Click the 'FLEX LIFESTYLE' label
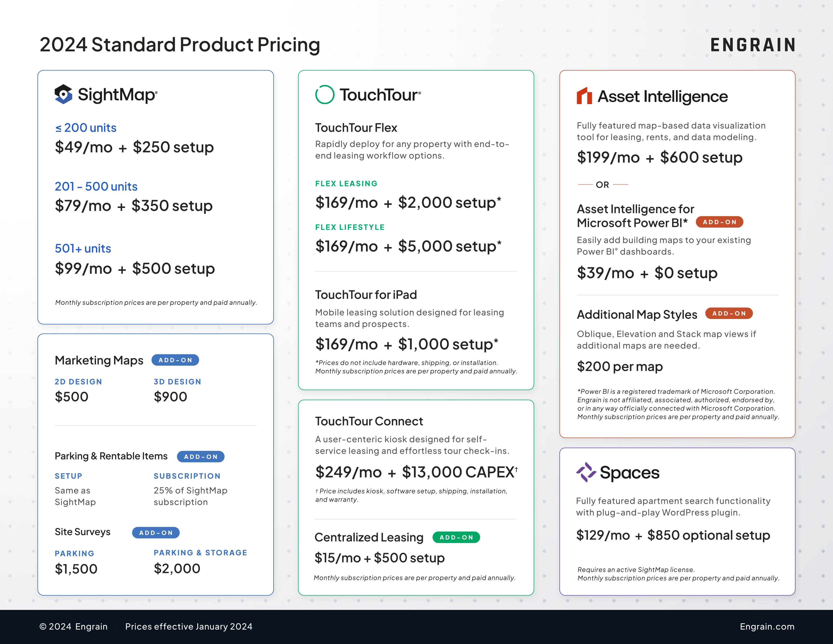The width and height of the screenshot is (833, 644). pos(350,227)
